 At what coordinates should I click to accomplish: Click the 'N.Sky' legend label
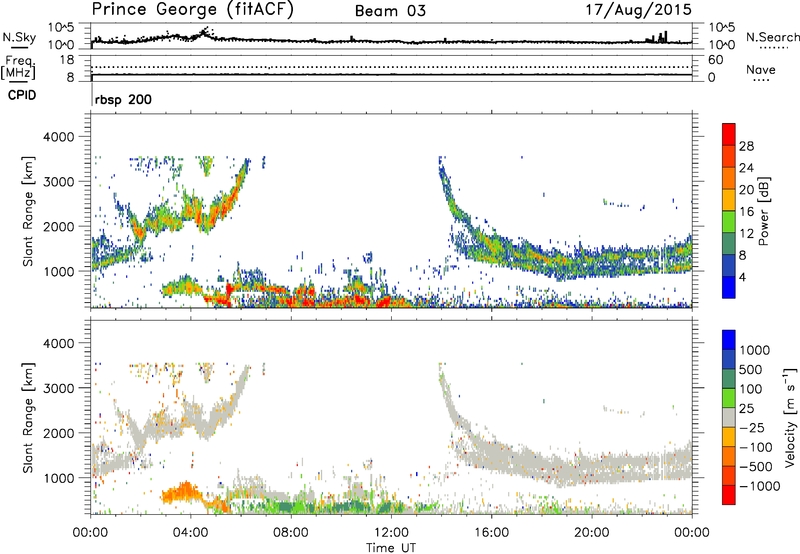pos(19,37)
